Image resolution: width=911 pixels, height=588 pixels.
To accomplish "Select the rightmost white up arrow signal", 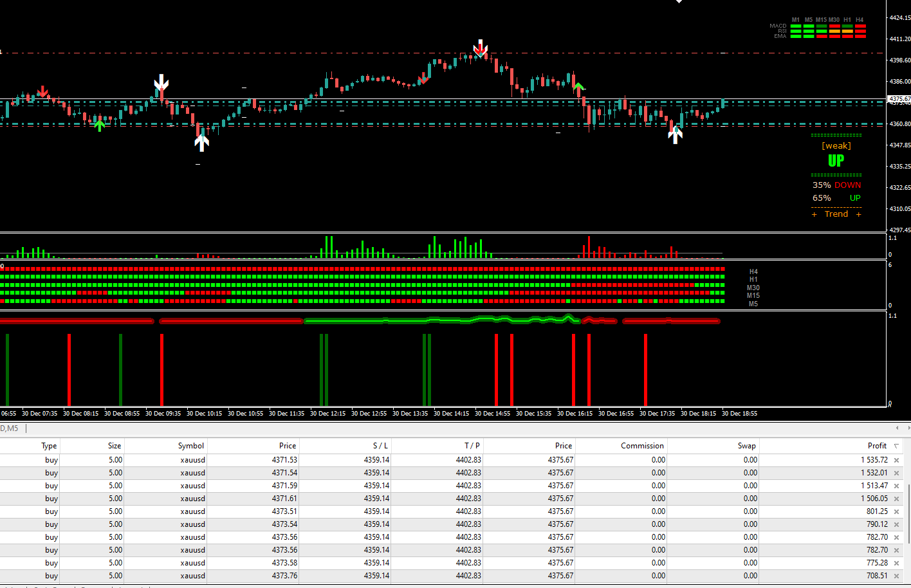I will click(675, 134).
